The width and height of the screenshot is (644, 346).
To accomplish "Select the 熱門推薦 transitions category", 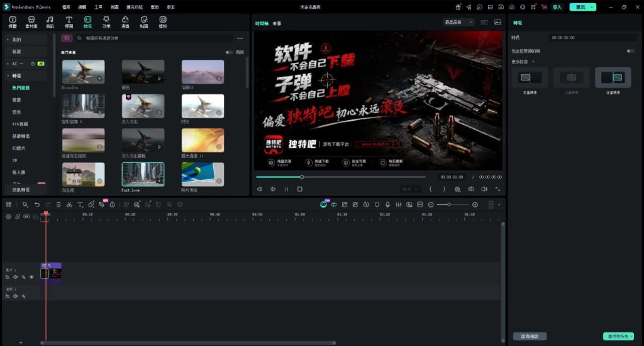I will coord(21,88).
